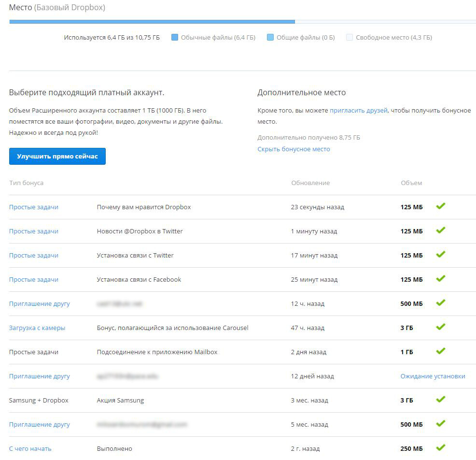Click the blue storage usage bar
The image size is (476, 460).
point(152,22)
